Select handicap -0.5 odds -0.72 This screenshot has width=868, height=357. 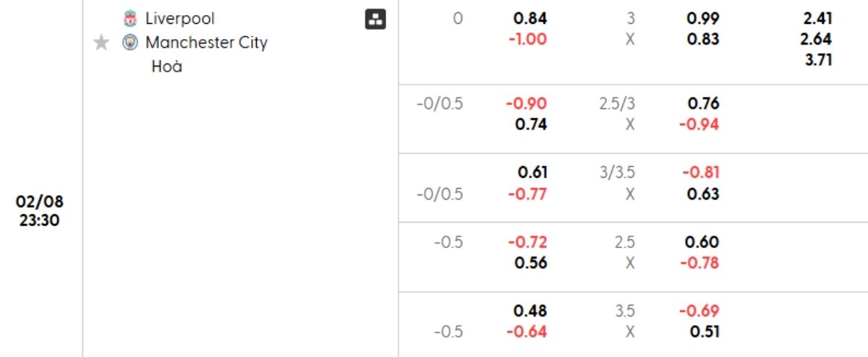(527, 242)
